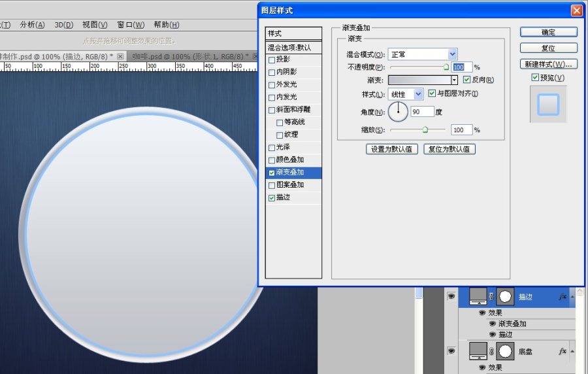Enable the 内阴影 checkbox
588x374 pixels.
272,73
